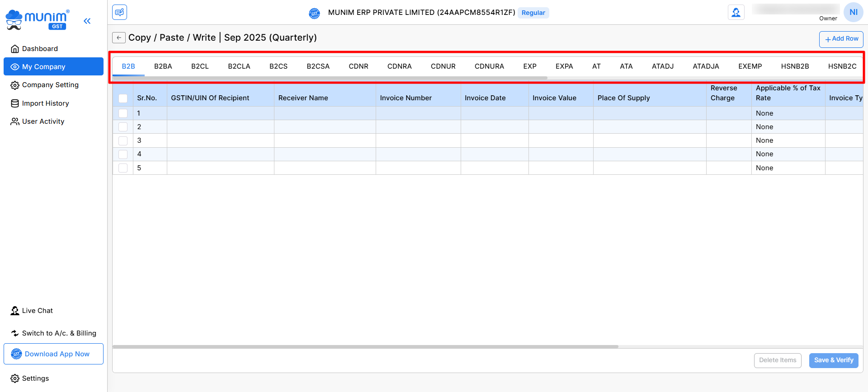868x392 pixels.
Task: Open the notes icon in top-left header
Action: 120,12
